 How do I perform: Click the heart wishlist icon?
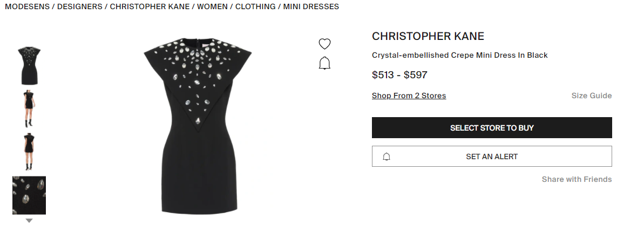(x=324, y=44)
